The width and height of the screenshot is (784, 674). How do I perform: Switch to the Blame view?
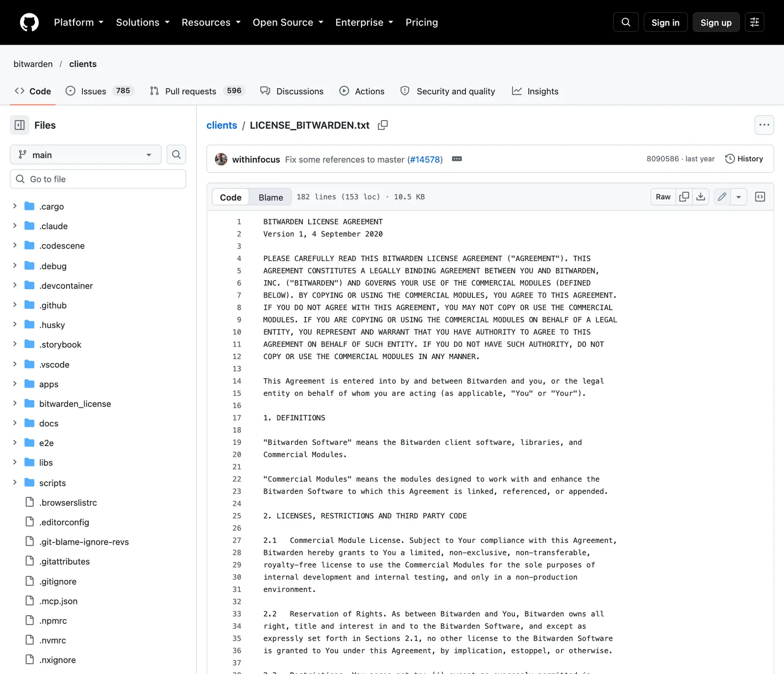click(x=271, y=198)
